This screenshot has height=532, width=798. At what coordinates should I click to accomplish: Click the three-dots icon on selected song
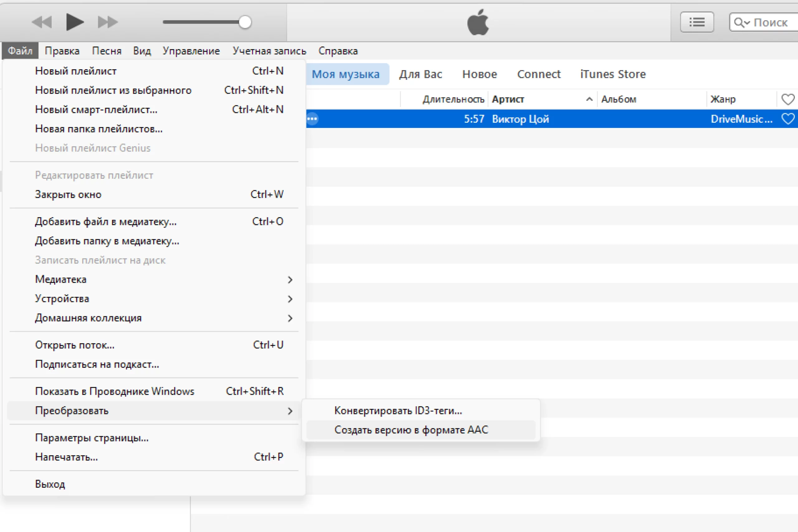click(x=312, y=119)
